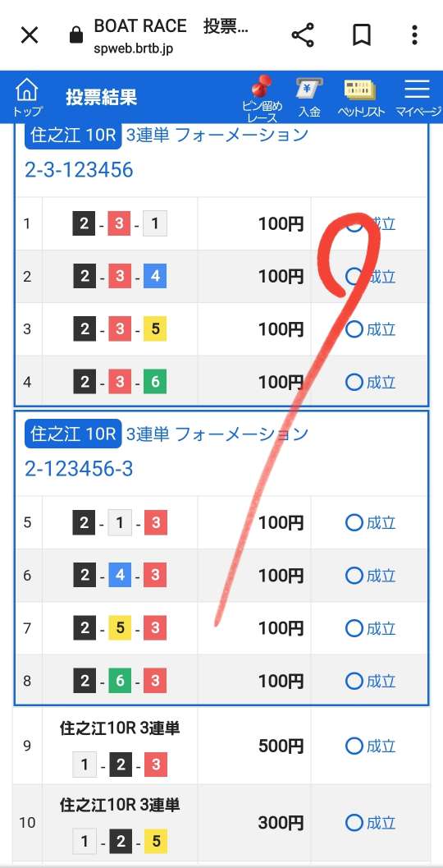The width and height of the screenshot is (443, 868).
Task: Open browser three-dot overflow menu
Action: click(414, 34)
